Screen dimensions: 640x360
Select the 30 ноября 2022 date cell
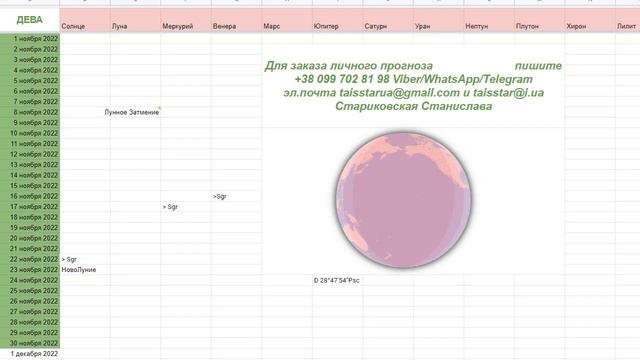coord(30,344)
